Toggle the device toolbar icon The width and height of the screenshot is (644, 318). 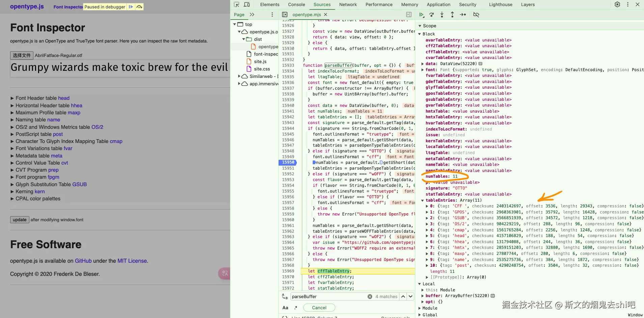[247, 4]
